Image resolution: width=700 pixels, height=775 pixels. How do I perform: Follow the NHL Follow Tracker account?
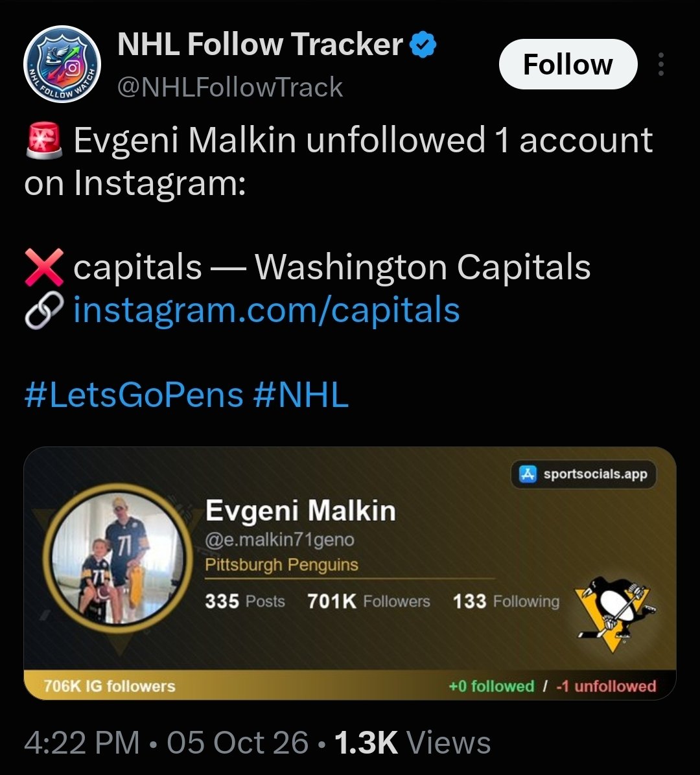pyautogui.click(x=568, y=64)
